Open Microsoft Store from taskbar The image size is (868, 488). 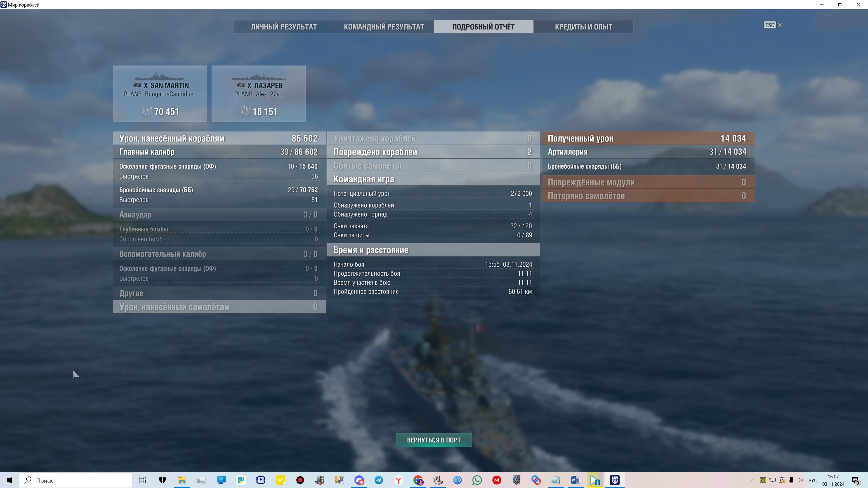[x=241, y=480]
